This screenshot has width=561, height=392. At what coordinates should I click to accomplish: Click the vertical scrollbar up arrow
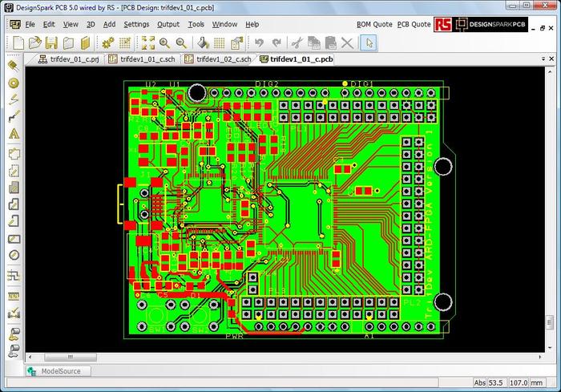point(550,71)
